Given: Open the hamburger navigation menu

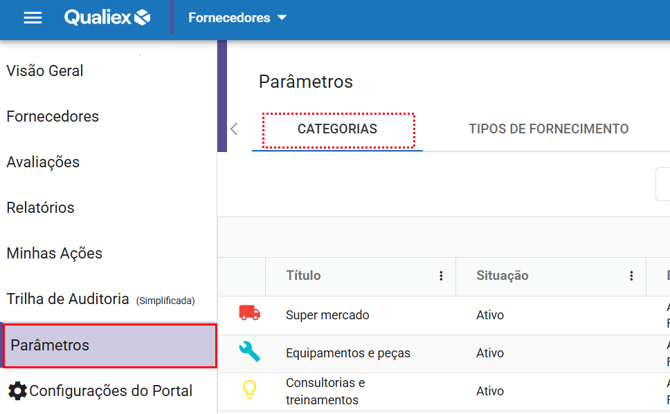Looking at the screenshot, I should (x=33, y=18).
